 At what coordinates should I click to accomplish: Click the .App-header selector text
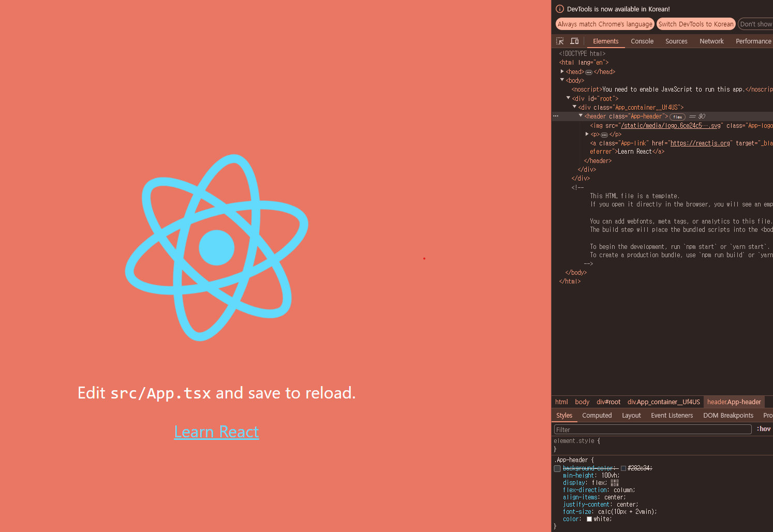pyautogui.click(x=572, y=460)
